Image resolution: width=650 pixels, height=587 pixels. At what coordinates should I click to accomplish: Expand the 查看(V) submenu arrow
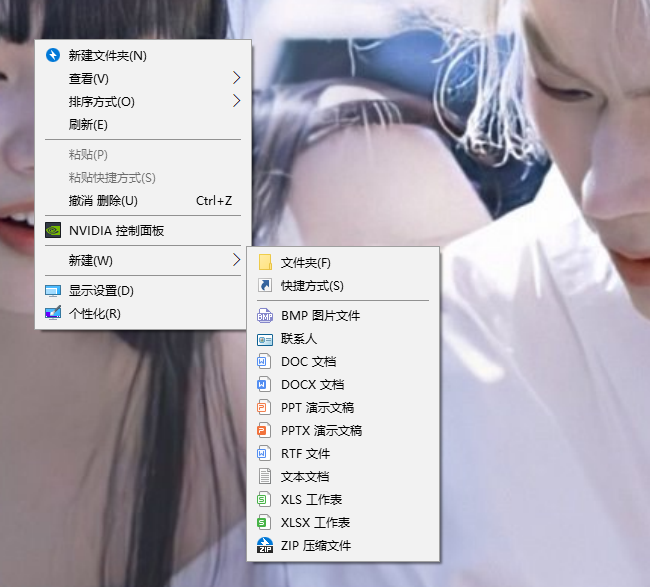coord(236,78)
